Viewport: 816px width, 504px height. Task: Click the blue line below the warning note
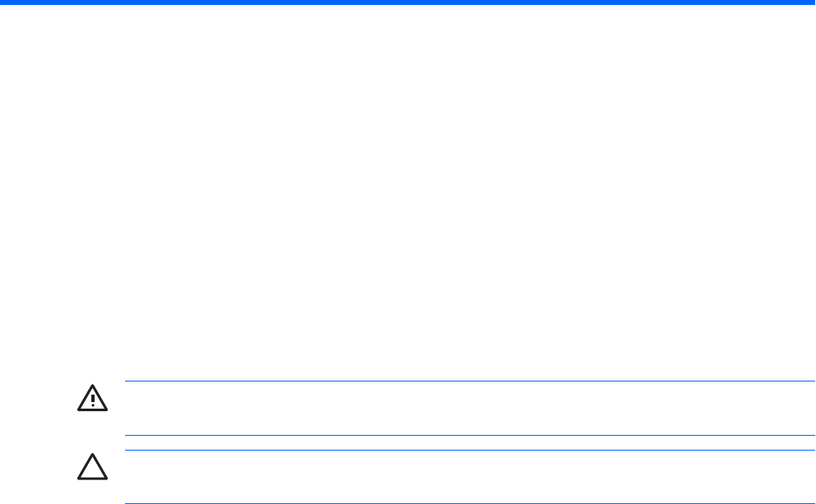pyautogui.click(x=470, y=435)
